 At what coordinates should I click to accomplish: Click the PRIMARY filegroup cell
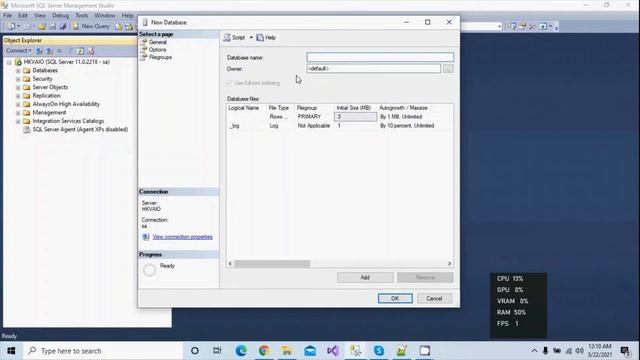[x=314, y=117]
